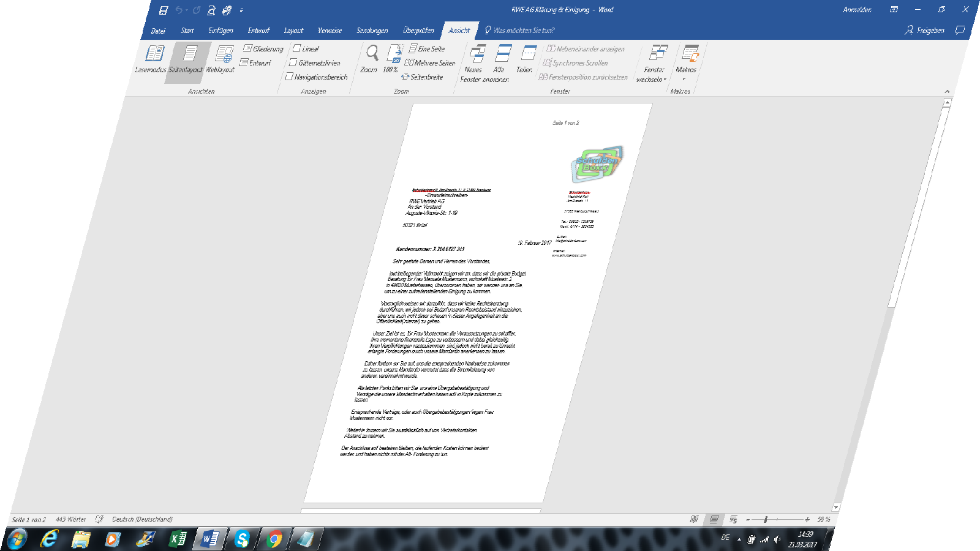This screenshot has height=551, width=980.
Task: Switch to the Start tab
Action: [187, 31]
